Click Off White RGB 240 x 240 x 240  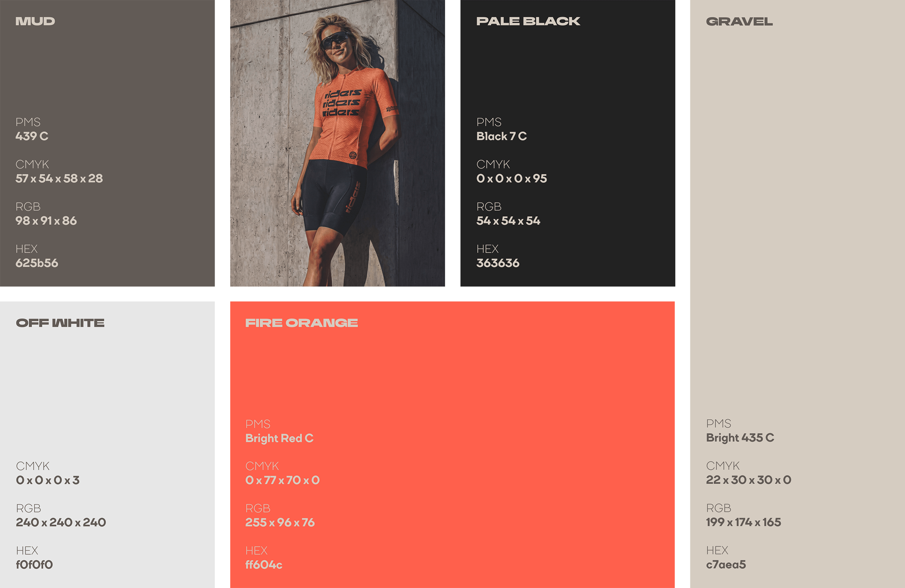[x=61, y=522]
